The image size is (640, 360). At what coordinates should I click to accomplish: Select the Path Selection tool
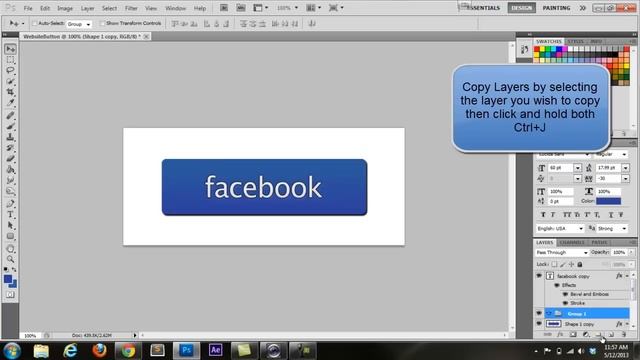click(10, 225)
